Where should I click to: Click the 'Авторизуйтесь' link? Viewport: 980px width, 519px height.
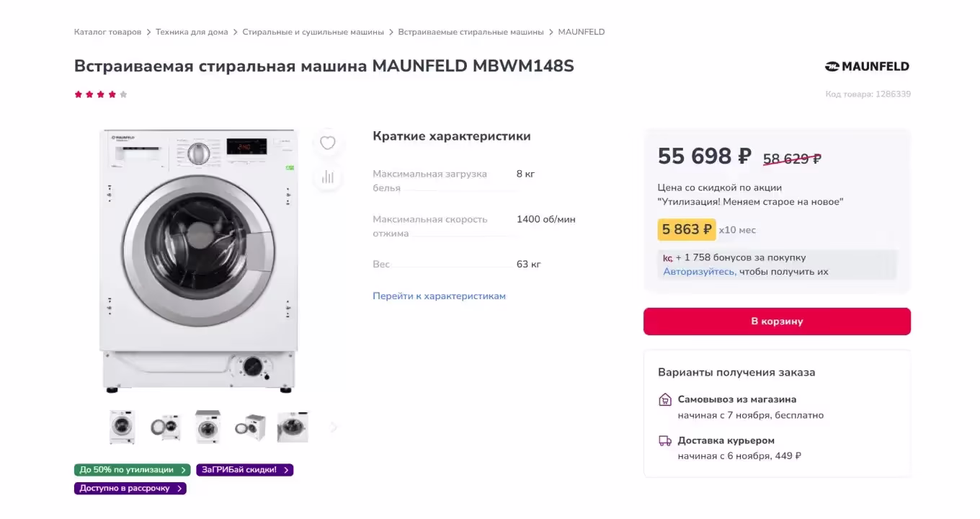point(699,272)
